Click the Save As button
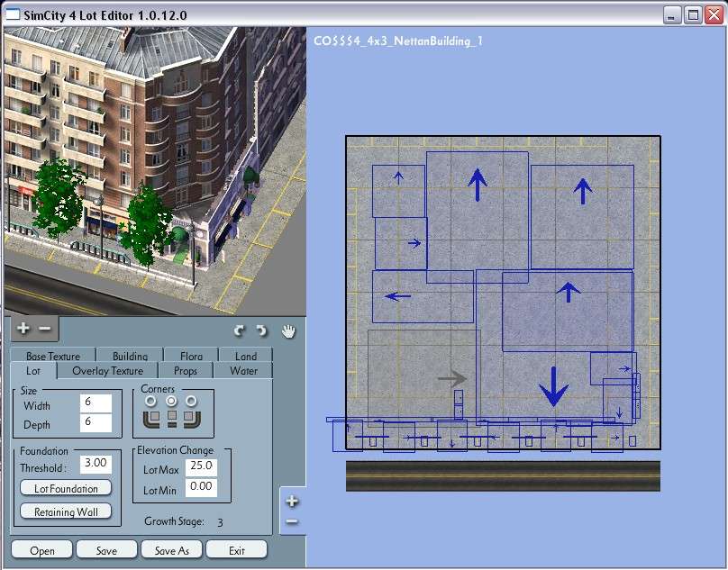 171,549
